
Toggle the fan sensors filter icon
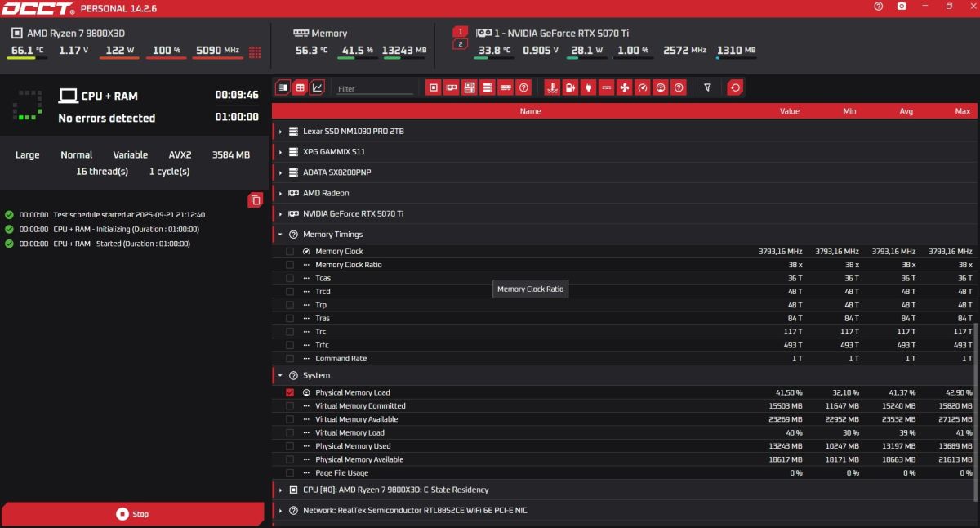(x=624, y=87)
